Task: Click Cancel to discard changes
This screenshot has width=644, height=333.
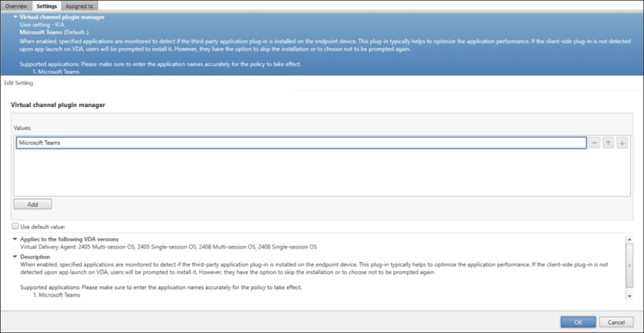Action: pos(616,322)
